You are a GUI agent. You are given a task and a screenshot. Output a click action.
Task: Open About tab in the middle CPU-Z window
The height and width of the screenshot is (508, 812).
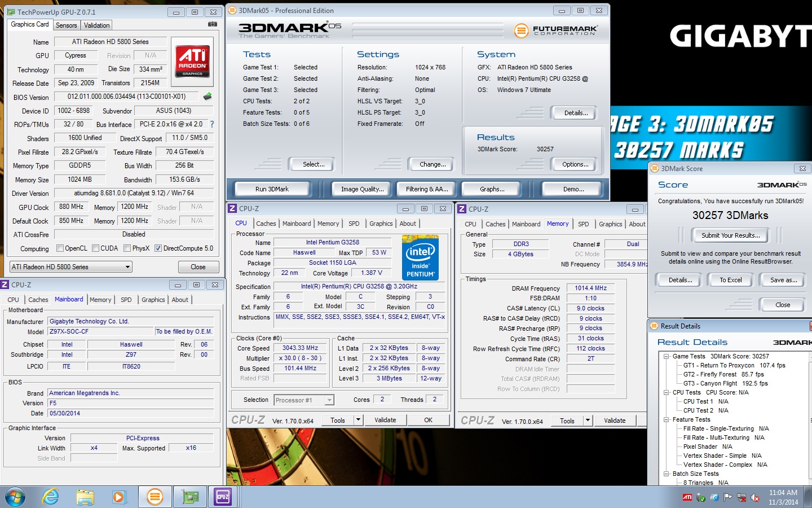(408, 224)
